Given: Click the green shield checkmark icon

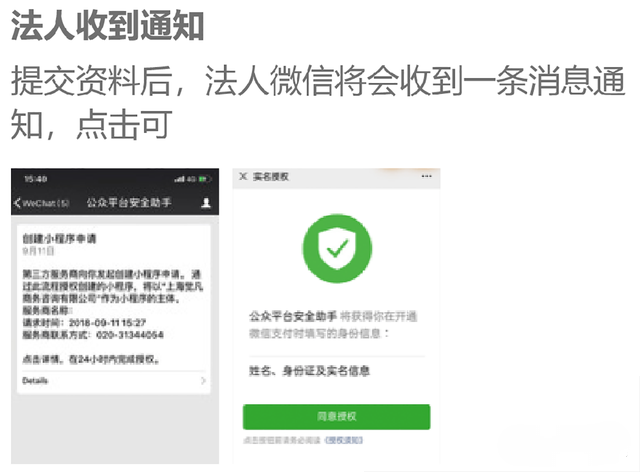Looking at the screenshot, I should [x=337, y=248].
